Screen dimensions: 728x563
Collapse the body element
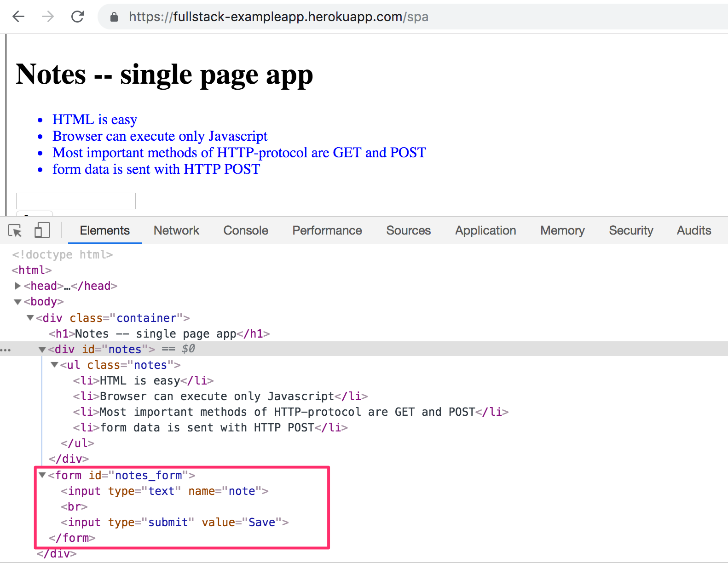[17, 302]
